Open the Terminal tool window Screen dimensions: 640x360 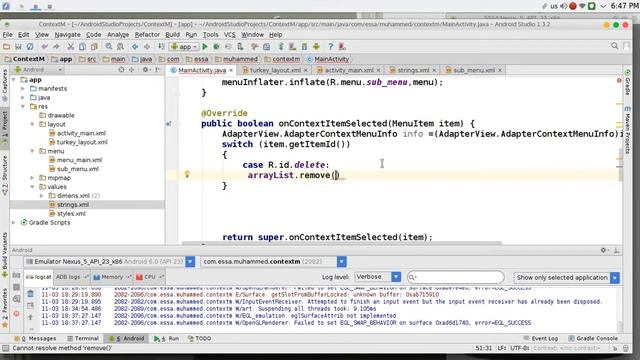83,338
